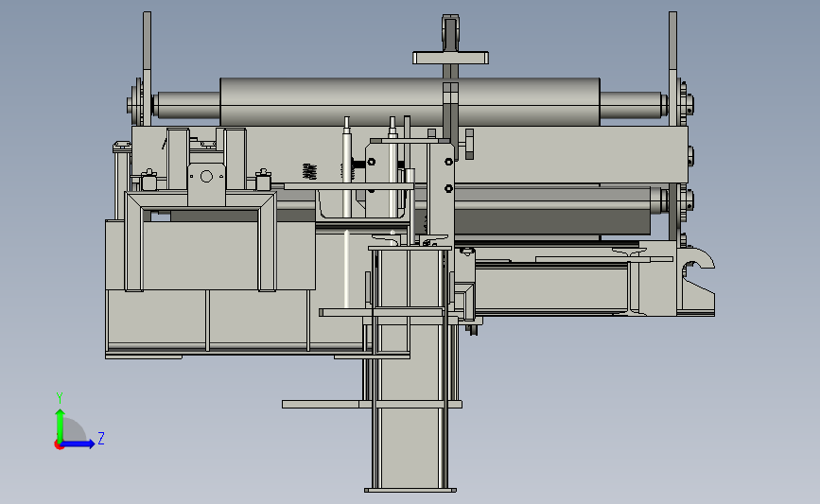Click the red X axis origin dot of the triad
Screen dimensions: 820x504
click(x=59, y=445)
